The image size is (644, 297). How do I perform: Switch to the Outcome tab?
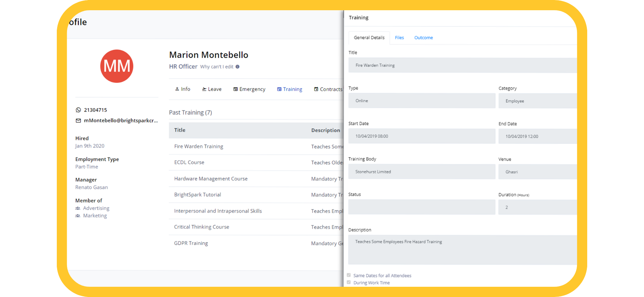[x=423, y=38]
